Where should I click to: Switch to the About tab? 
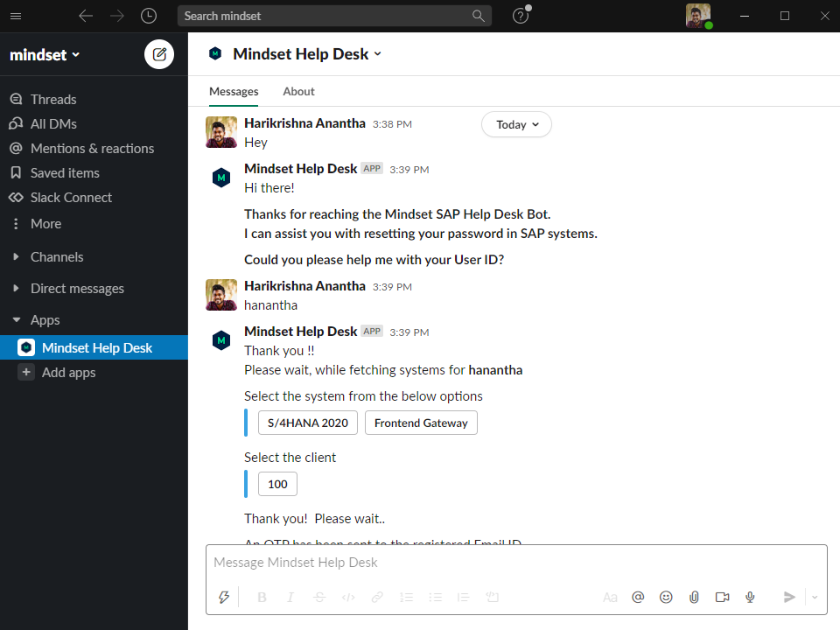pos(298,92)
